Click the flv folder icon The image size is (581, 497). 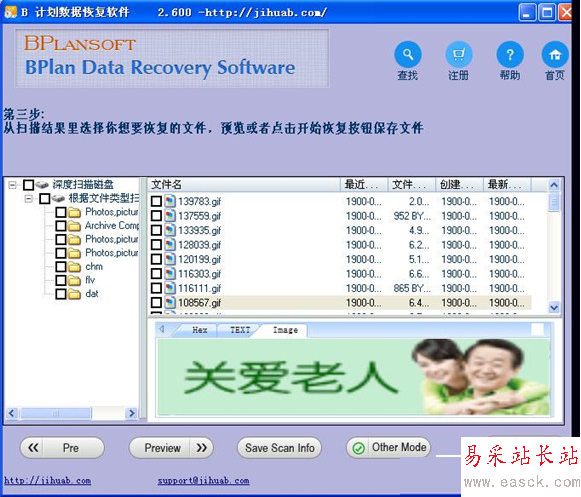click(x=74, y=281)
